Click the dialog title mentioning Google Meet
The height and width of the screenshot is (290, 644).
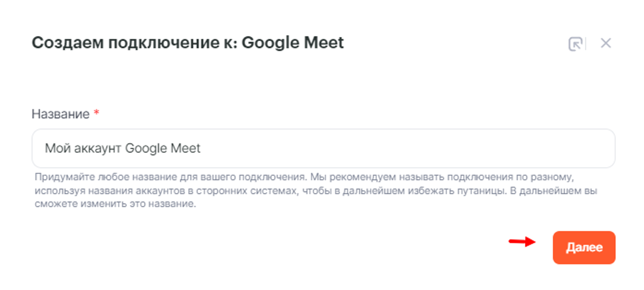tap(188, 43)
